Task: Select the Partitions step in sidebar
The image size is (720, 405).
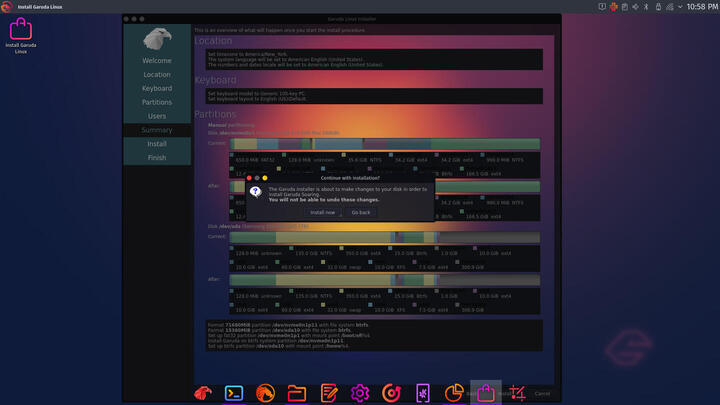Action: click(157, 102)
